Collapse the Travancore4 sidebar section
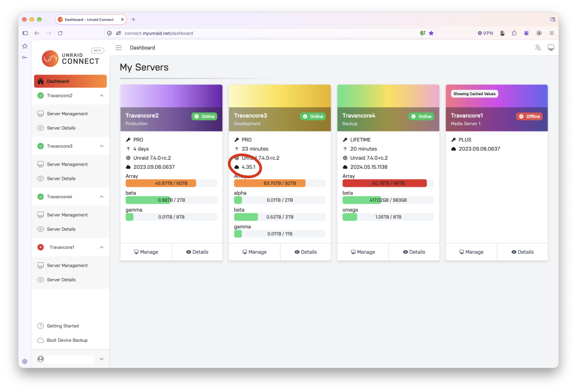 pyautogui.click(x=102, y=197)
